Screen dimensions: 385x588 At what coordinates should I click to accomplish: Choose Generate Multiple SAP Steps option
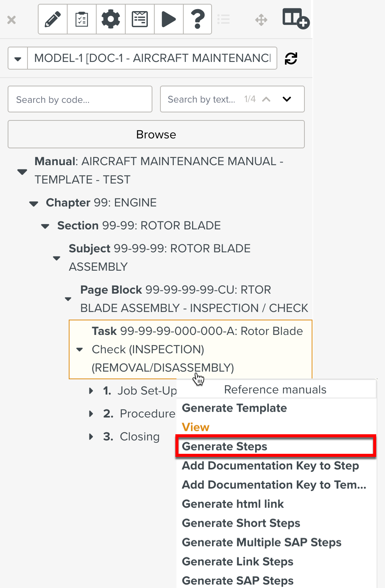261,542
